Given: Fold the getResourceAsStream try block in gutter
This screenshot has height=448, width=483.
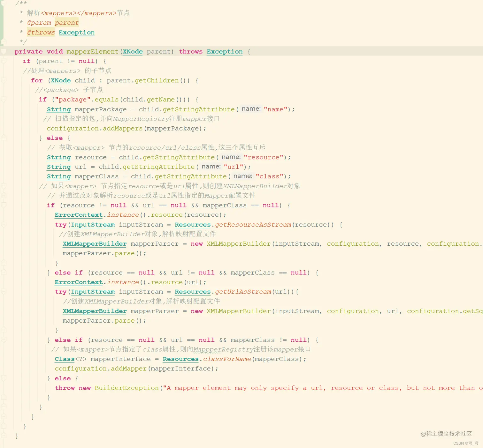Looking at the screenshot, I should pyautogui.click(x=4, y=225).
